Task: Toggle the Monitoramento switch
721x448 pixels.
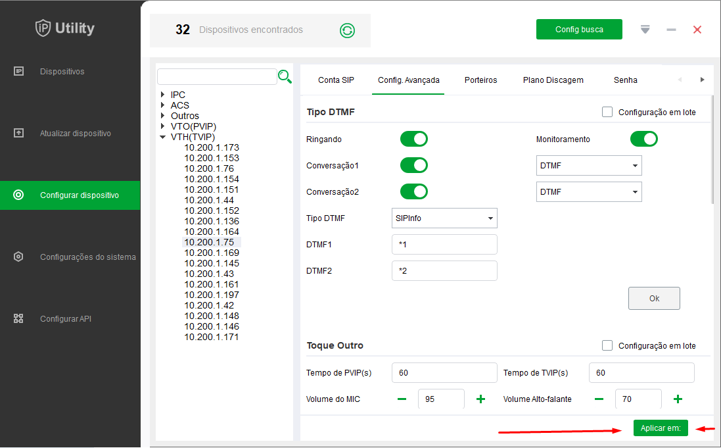Action: click(x=644, y=139)
